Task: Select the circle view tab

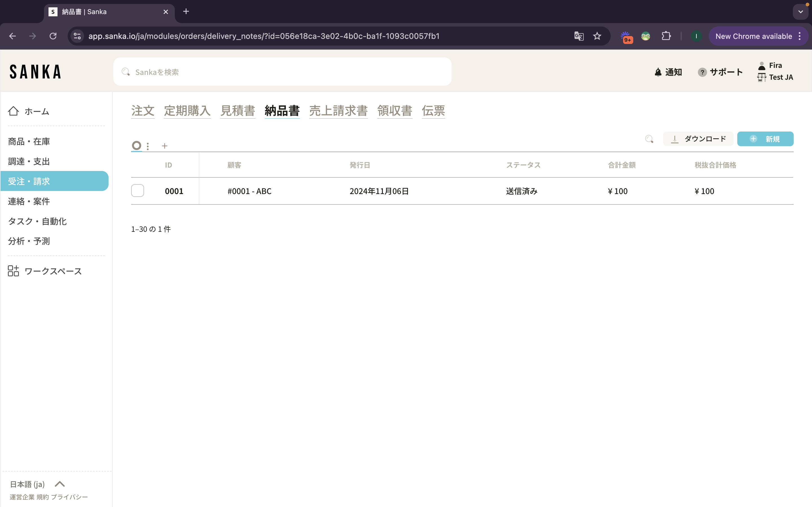Action: pos(136,146)
